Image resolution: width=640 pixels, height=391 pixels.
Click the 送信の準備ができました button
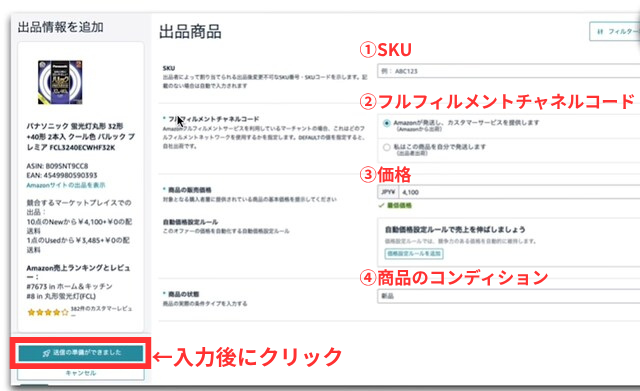[x=81, y=353]
